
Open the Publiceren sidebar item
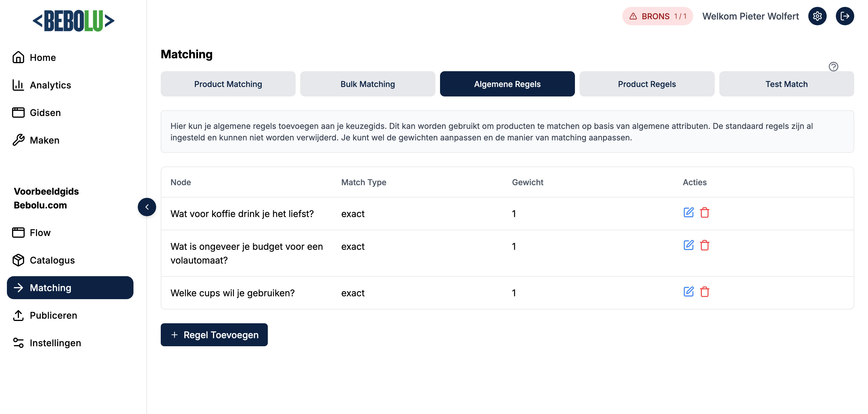(x=53, y=315)
